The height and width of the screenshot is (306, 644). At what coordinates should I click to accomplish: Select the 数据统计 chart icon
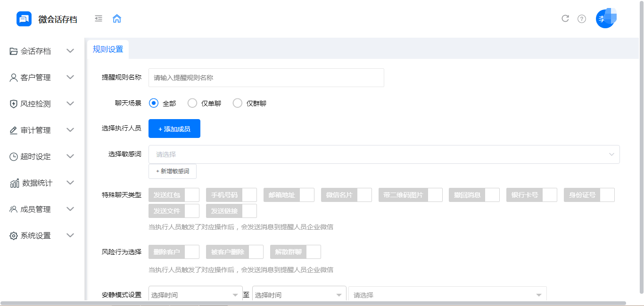pos(13,183)
